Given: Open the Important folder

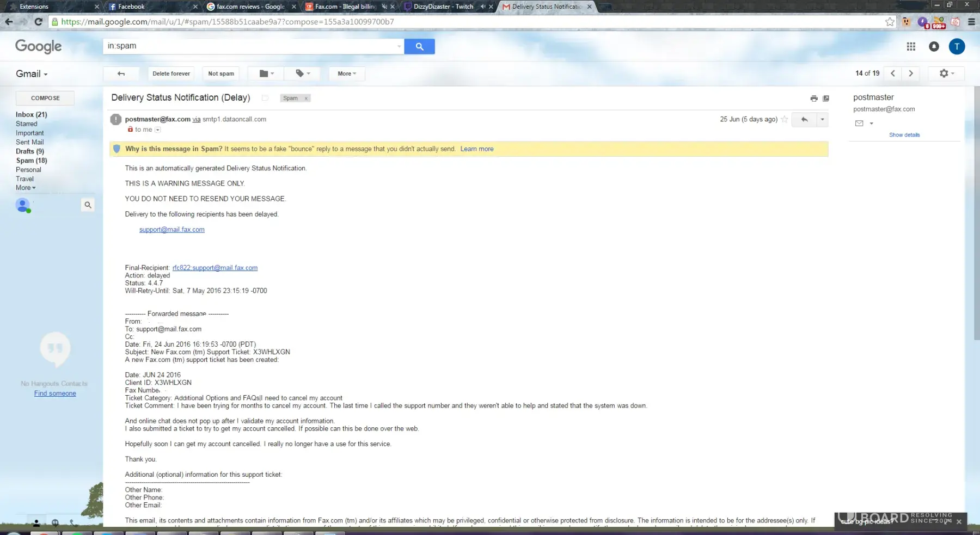Looking at the screenshot, I should click(x=30, y=133).
